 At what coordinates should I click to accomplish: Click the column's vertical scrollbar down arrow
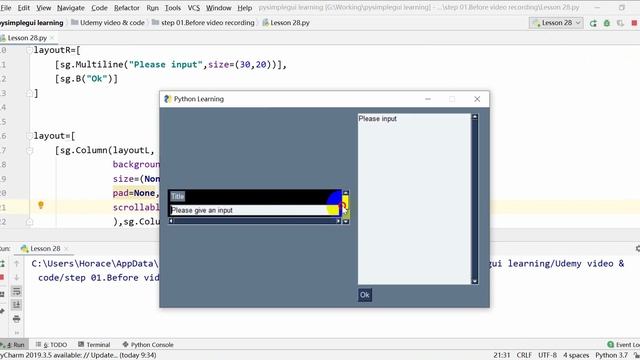tap(346, 222)
